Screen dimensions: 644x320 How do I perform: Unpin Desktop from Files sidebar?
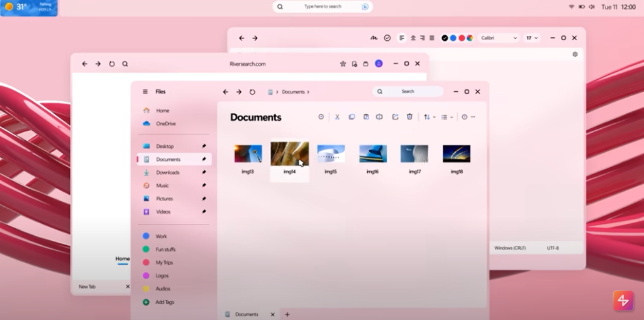tap(204, 146)
